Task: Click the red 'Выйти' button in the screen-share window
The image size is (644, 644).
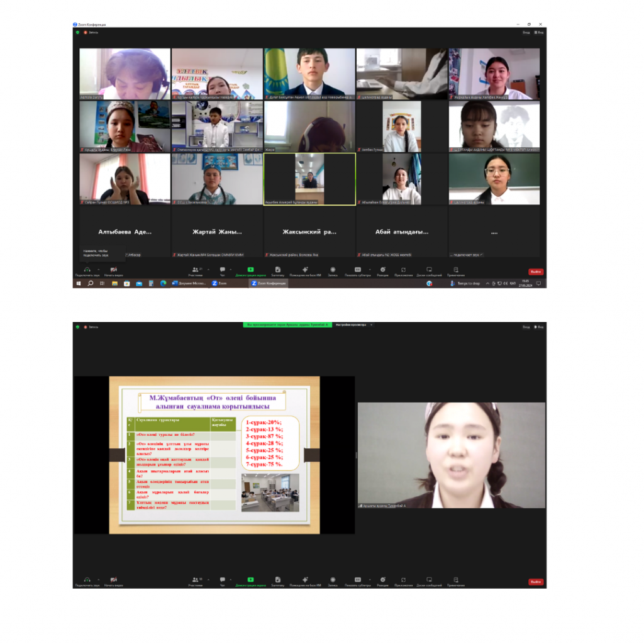Action: coord(536,582)
